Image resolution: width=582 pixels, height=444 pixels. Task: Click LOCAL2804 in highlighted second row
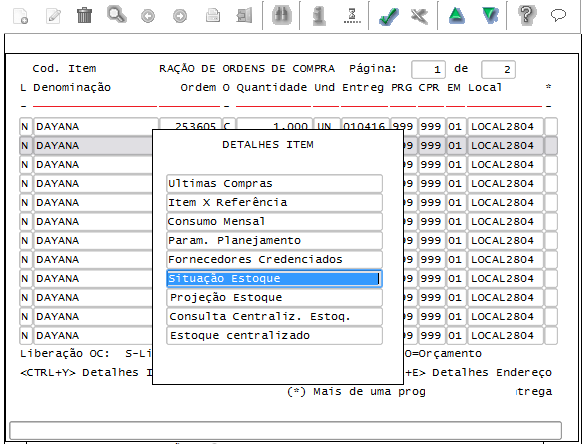[x=505, y=146]
